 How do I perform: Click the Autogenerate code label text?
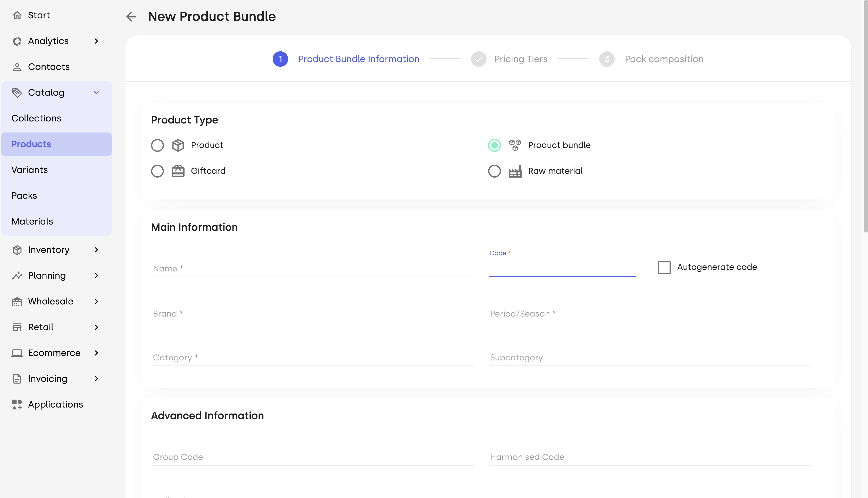(717, 267)
